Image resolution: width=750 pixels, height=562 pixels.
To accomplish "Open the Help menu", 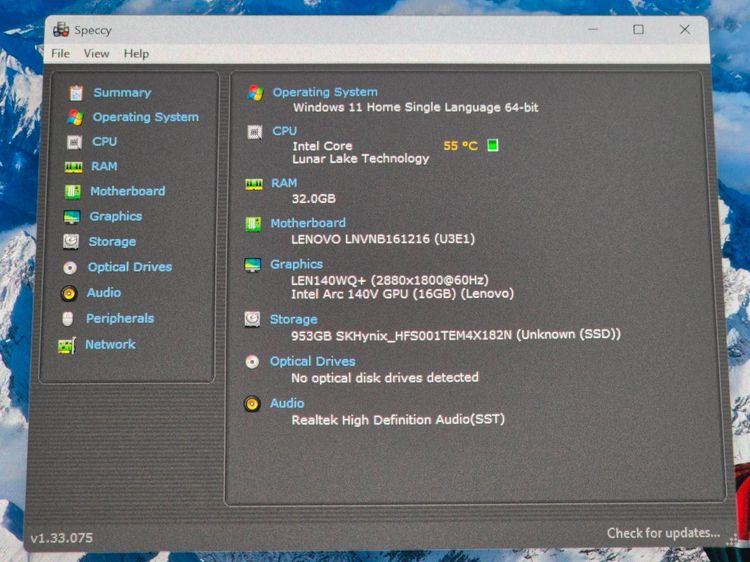I will (x=136, y=54).
